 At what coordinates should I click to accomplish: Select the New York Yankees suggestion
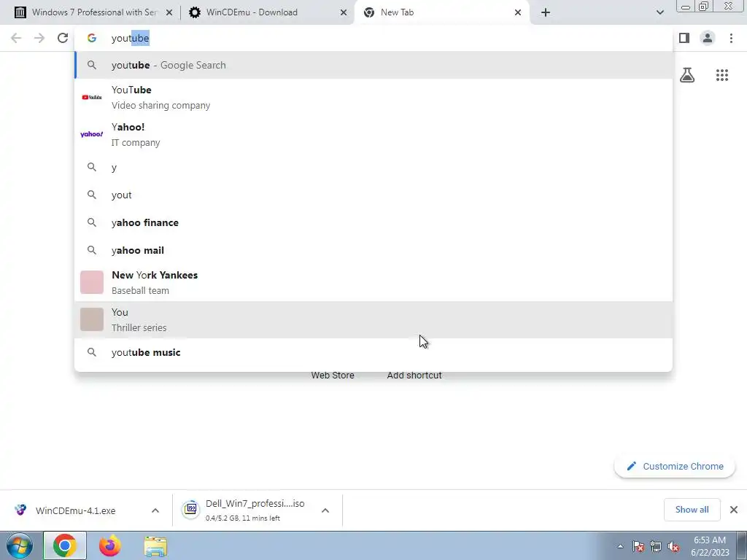[x=373, y=282]
